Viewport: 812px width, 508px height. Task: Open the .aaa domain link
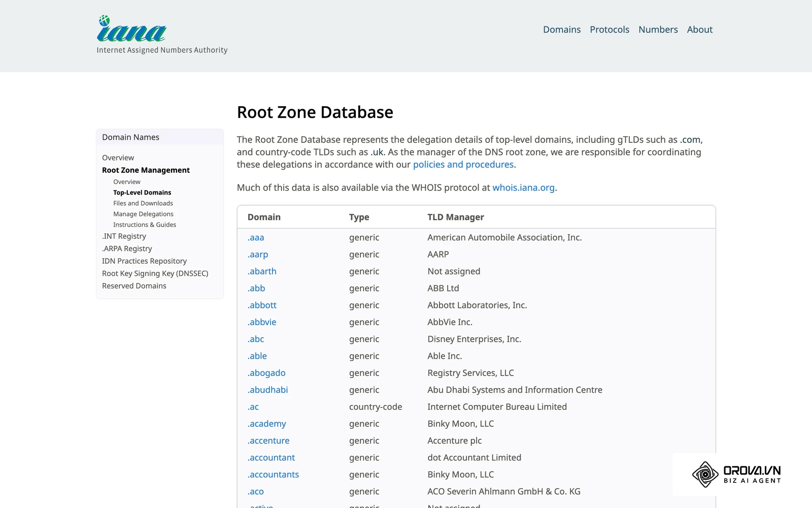click(x=256, y=237)
